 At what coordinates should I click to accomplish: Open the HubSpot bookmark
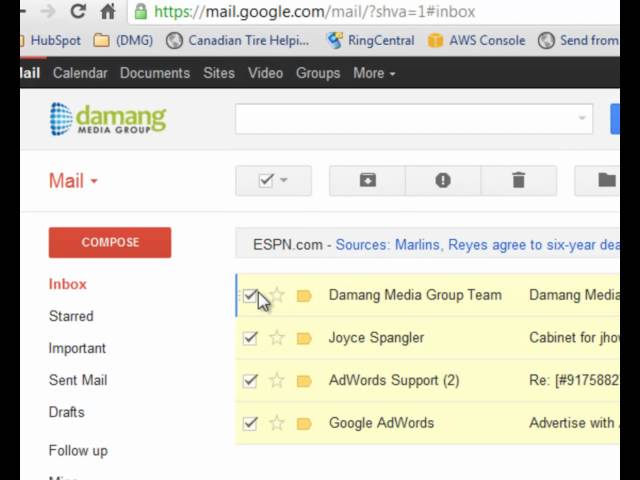(51, 40)
